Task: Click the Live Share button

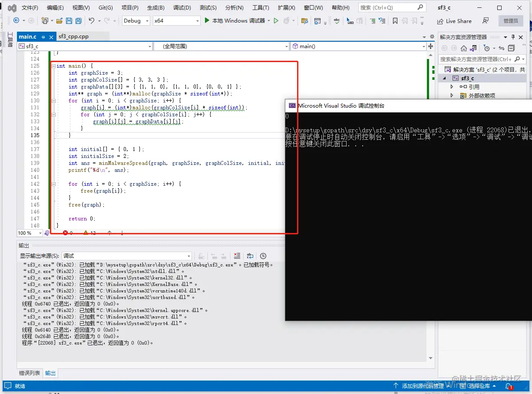Action: tap(454, 21)
